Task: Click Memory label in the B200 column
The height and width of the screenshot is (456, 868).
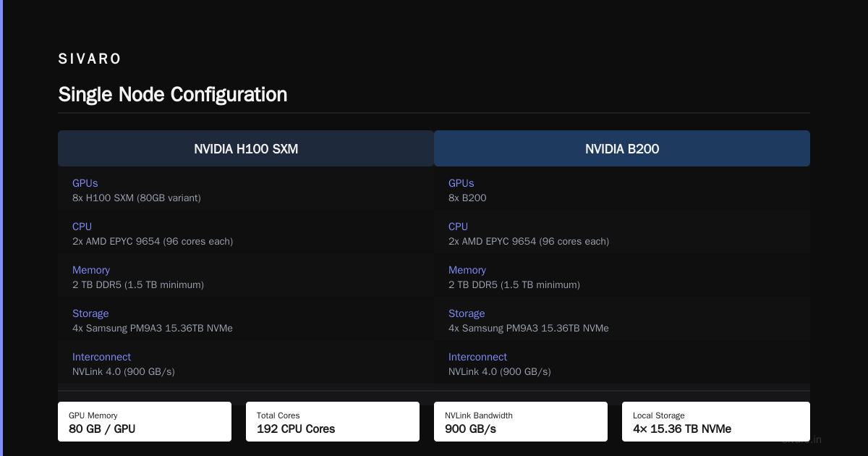Action: [x=467, y=270]
